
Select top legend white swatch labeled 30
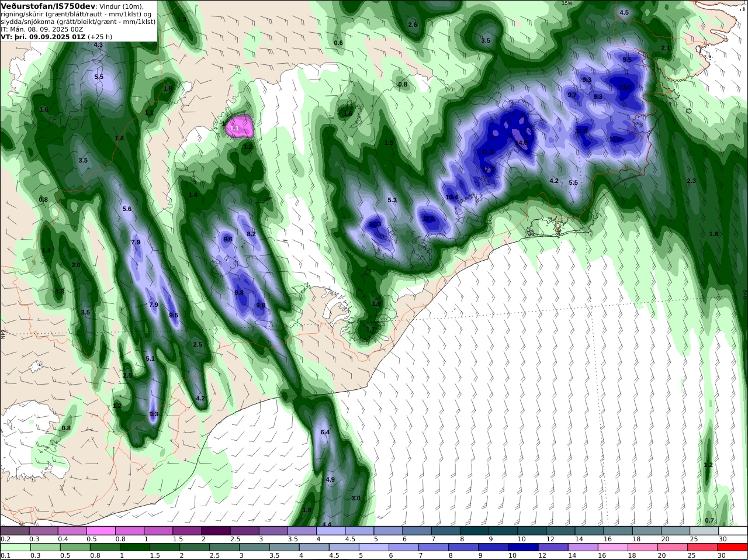click(733, 531)
